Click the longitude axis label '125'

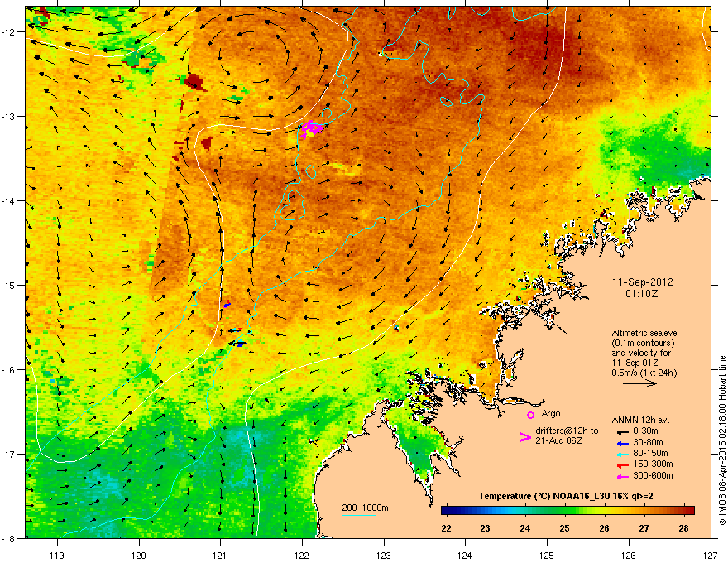(x=547, y=555)
